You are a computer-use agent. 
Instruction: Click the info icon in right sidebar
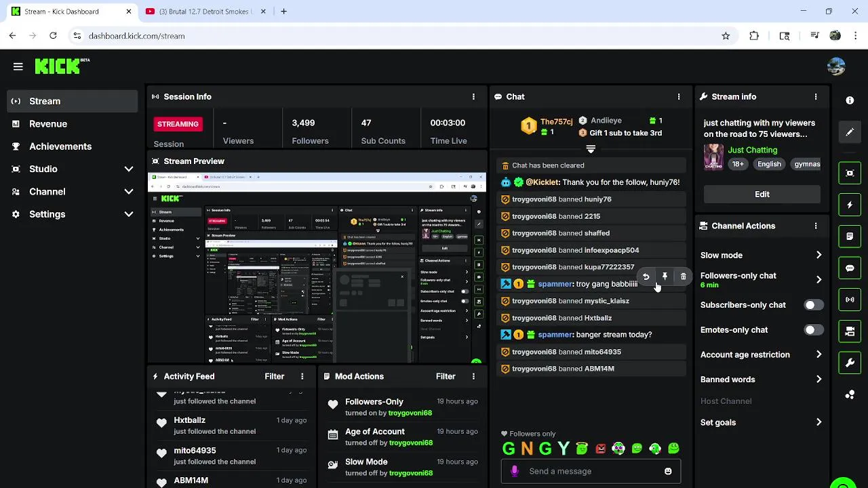point(850,100)
